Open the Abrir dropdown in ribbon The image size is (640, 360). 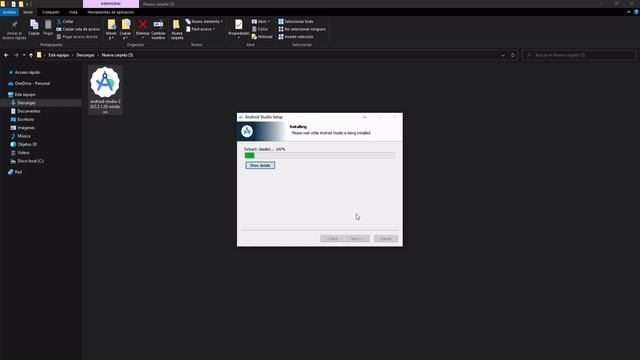point(261,21)
